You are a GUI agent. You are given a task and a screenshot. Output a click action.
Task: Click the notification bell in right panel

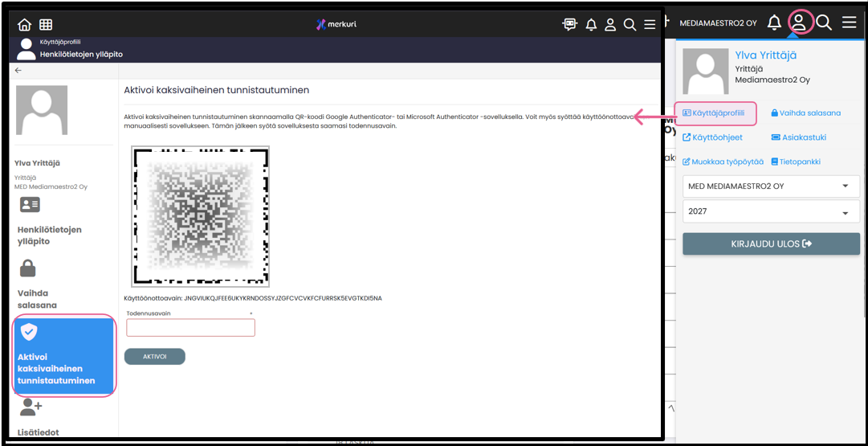774,23
